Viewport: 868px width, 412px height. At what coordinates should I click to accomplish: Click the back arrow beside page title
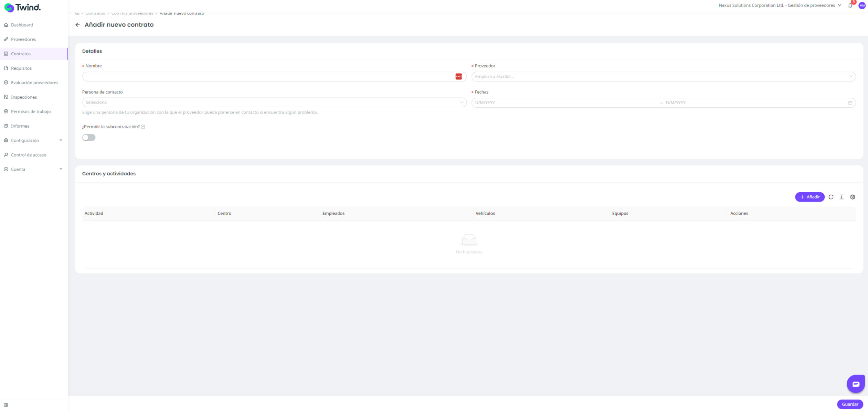pos(77,25)
